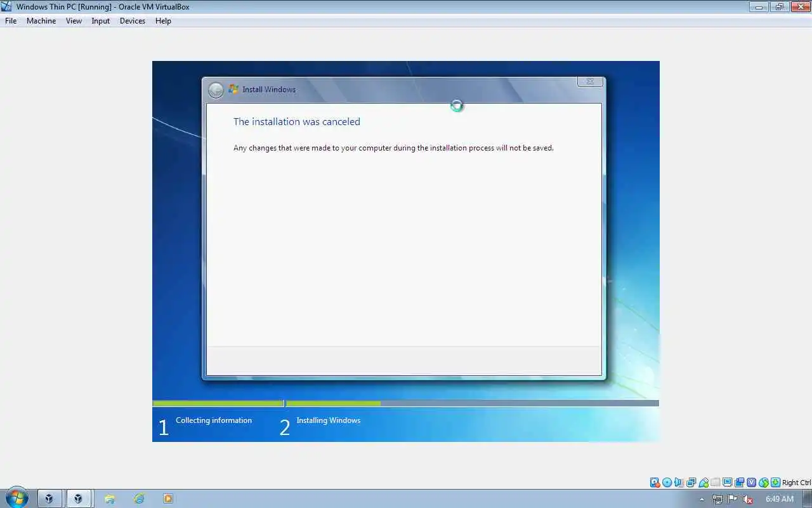This screenshot has height=508, width=812.
Task: Open the Input menu
Action: (100, 21)
